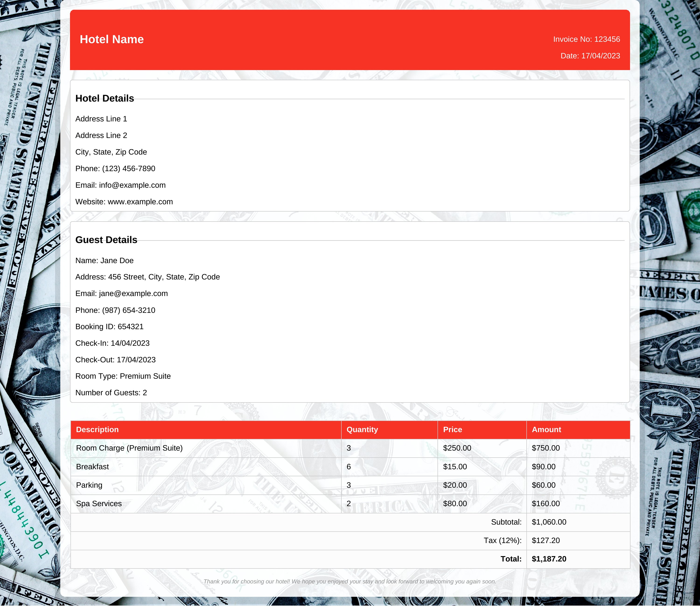This screenshot has width=700, height=607.
Task: Click the Hotel Details section heading
Action: pos(105,98)
